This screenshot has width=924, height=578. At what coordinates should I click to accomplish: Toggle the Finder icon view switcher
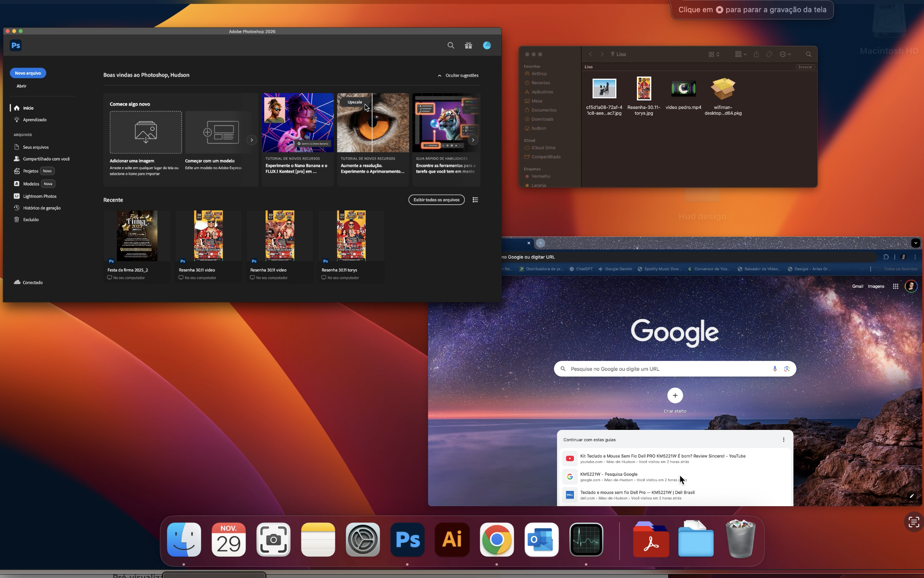click(x=713, y=54)
